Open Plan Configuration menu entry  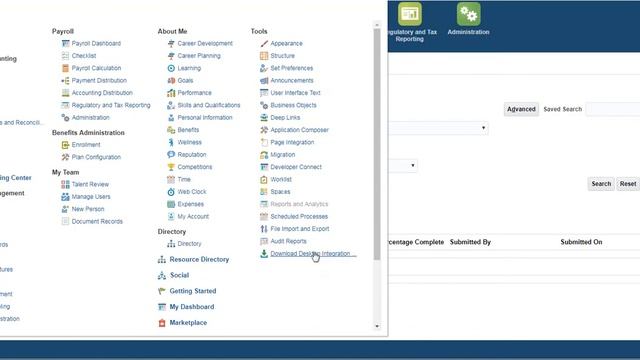coord(96,157)
